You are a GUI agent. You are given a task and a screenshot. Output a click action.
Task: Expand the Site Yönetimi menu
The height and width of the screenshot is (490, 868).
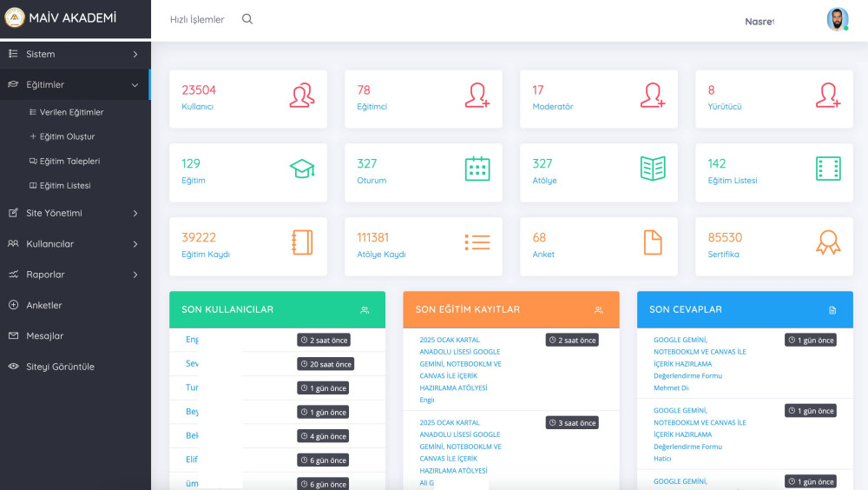pos(75,213)
